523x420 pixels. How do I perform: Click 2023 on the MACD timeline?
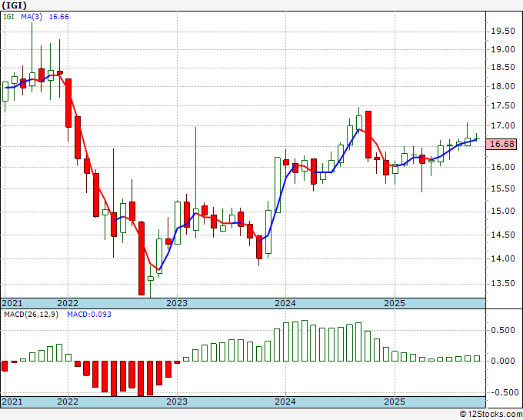[177, 402]
